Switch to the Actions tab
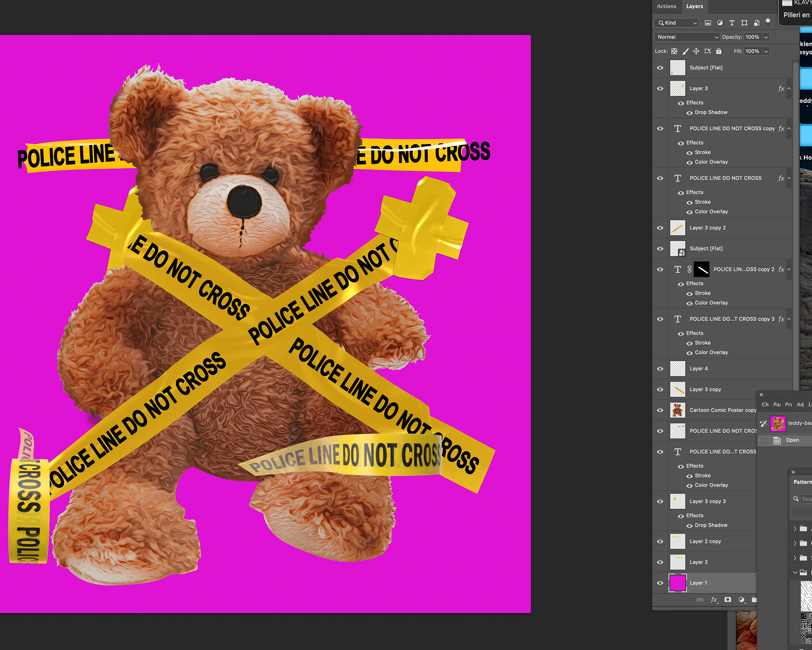 click(667, 6)
